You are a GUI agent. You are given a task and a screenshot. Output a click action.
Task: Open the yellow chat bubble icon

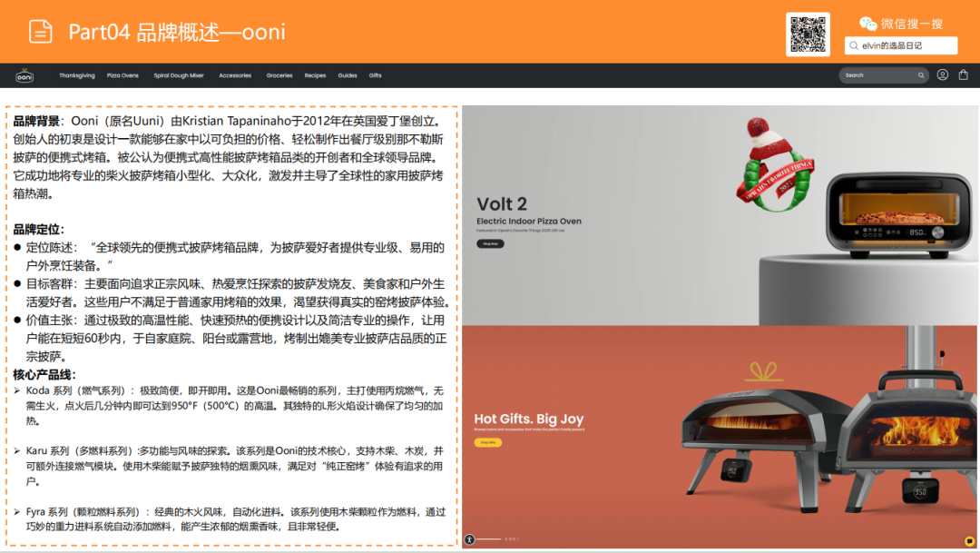click(x=969, y=540)
